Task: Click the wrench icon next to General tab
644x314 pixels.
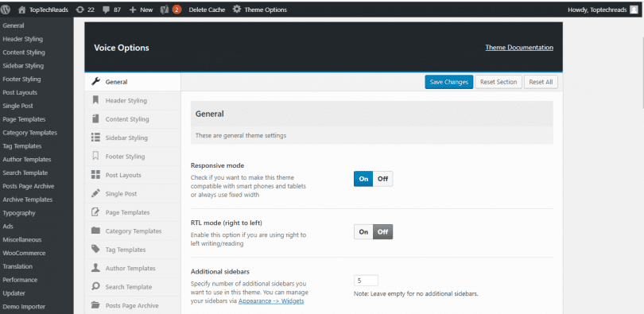Action: click(95, 81)
